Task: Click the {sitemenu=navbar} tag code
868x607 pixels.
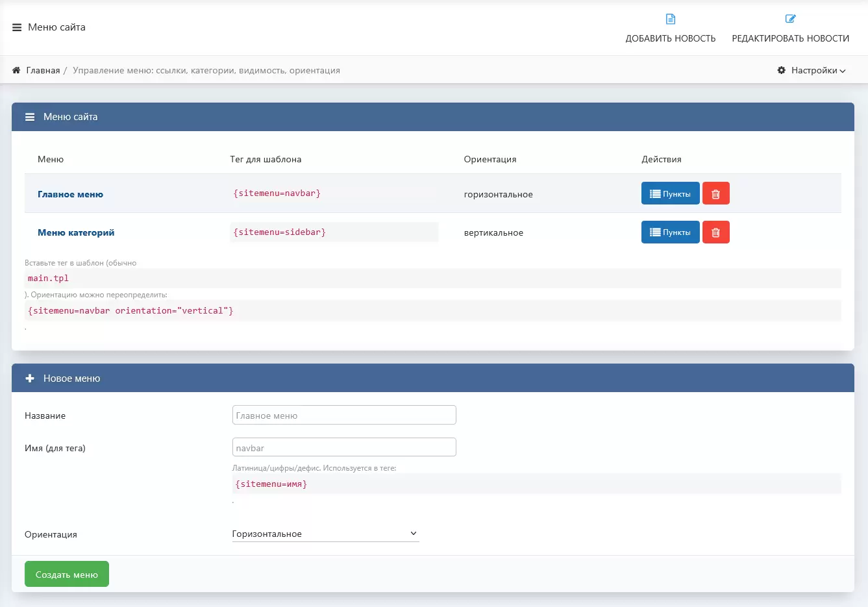Action: [x=277, y=193]
